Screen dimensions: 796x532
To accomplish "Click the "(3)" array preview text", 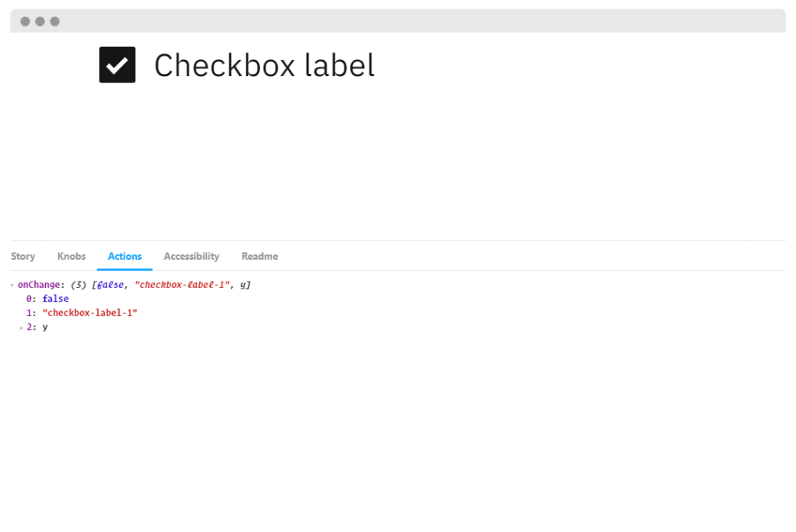I will coord(77,285).
